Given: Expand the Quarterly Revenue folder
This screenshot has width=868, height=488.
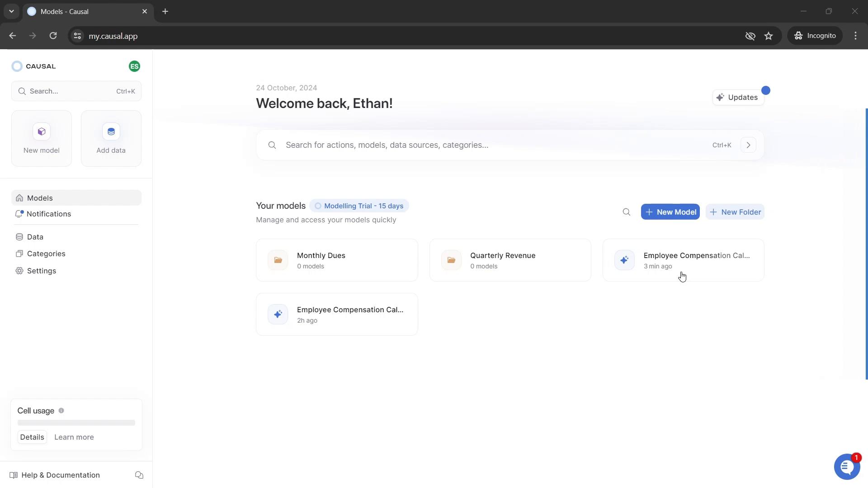Looking at the screenshot, I should 510,260.
